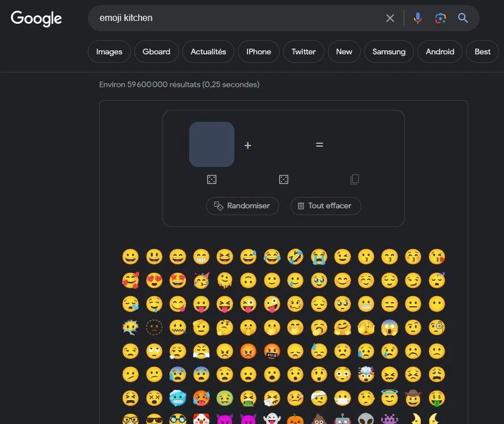Select the clown face emoji

(x=202, y=421)
